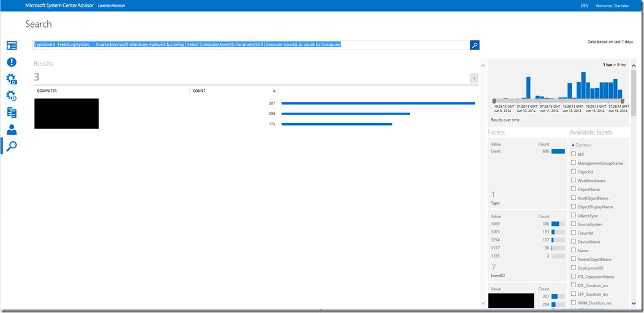Click the DEV label in top bar
Viewport: 644px width, 313px height.
tap(585, 6)
